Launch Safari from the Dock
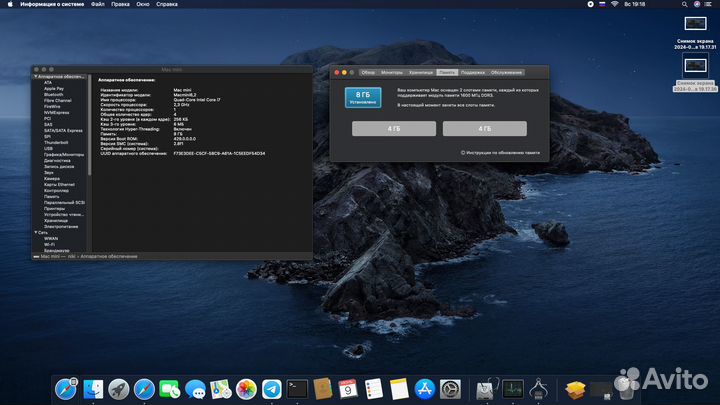Screen dimensions: 720x405 (x=144, y=387)
